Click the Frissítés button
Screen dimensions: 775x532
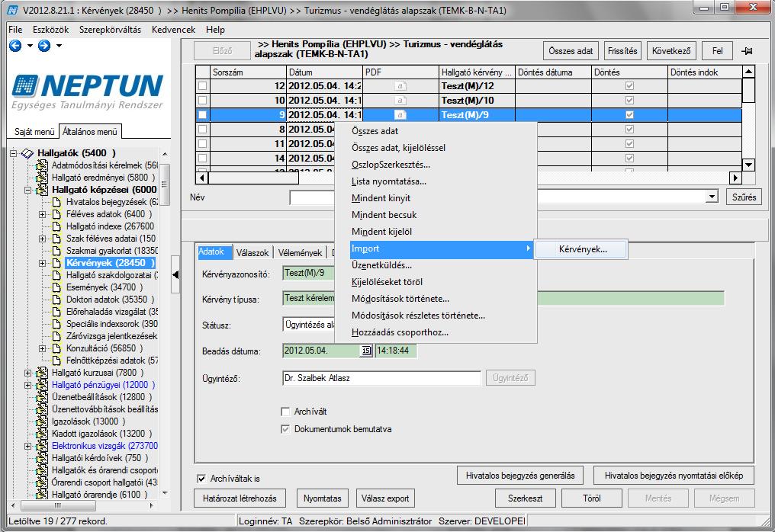[622, 51]
